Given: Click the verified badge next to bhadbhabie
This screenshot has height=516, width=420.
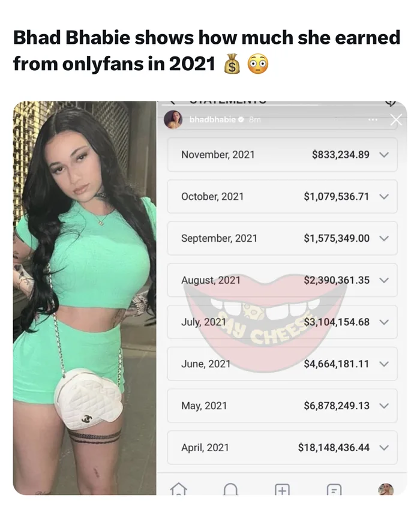Looking at the screenshot, I should pyautogui.click(x=241, y=119).
